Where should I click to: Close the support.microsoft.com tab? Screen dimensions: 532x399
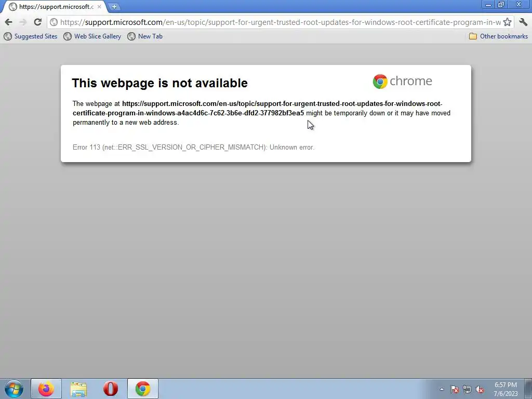pos(99,6)
